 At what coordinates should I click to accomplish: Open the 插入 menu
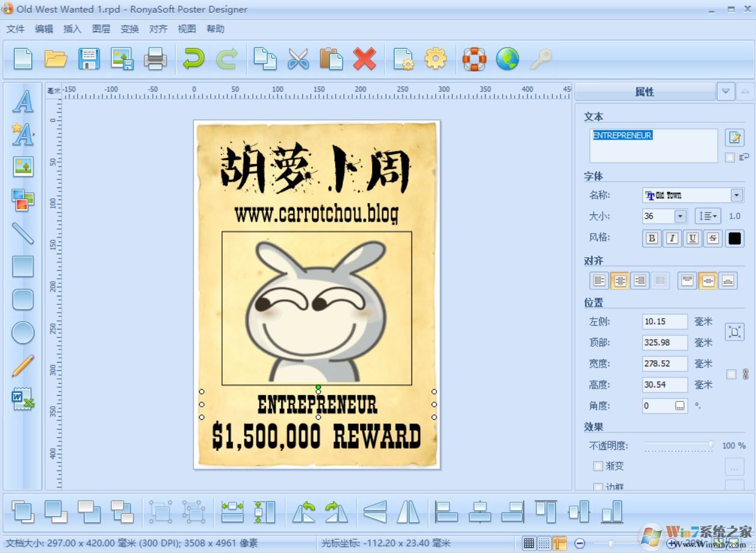tap(72, 28)
